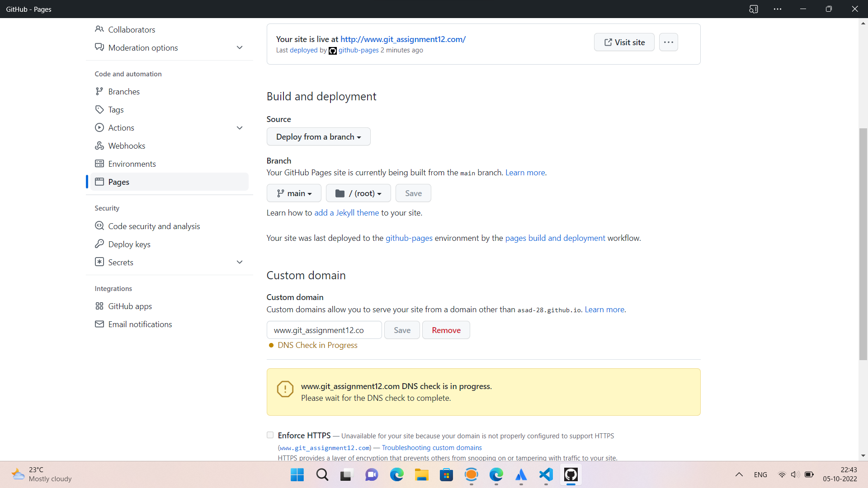Launch Visual Studio Code from the taskbar

546,474
